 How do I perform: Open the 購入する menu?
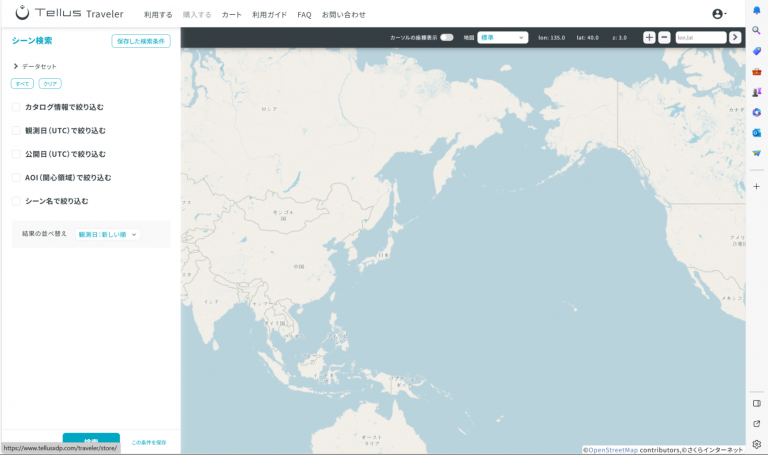coord(197,15)
